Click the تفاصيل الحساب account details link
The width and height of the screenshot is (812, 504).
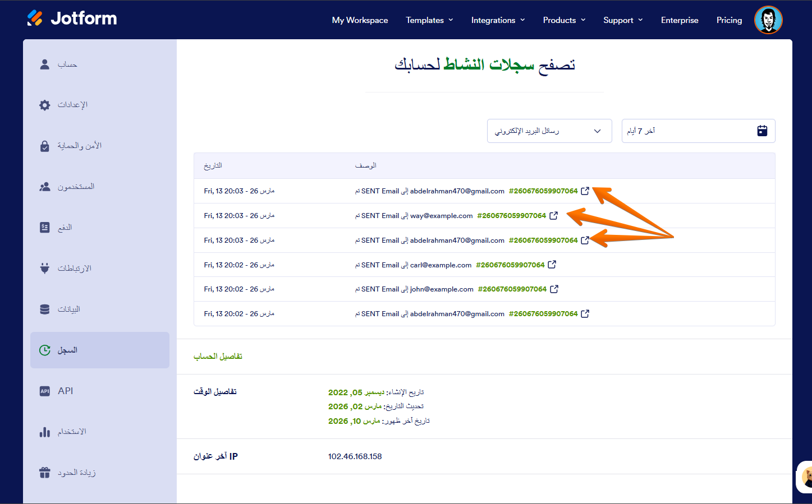[x=218, y=357]
